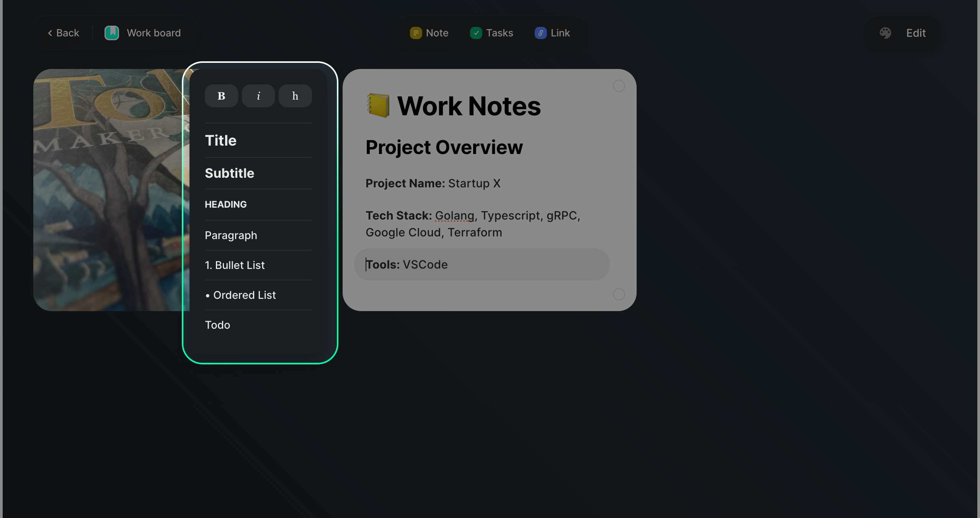Click the blue Link icon
Viewport: 980px width, 518px height.
click(540, 33)
